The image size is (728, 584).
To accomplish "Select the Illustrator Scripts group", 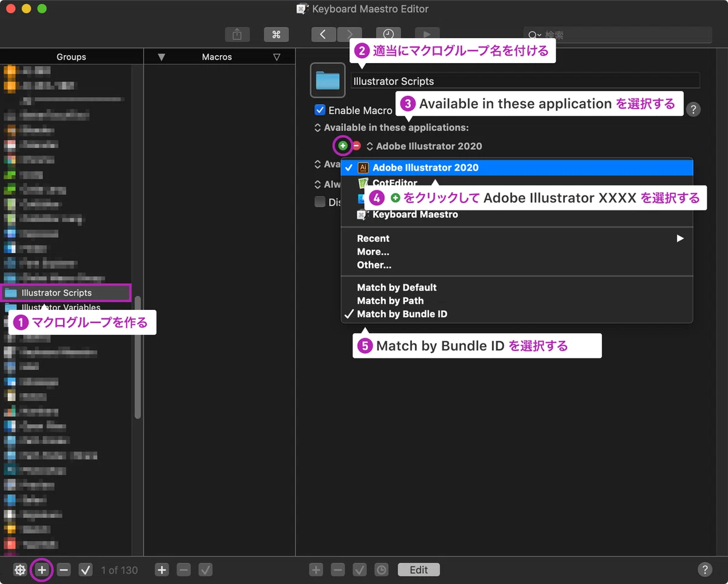I will click(x=67, y=293).
